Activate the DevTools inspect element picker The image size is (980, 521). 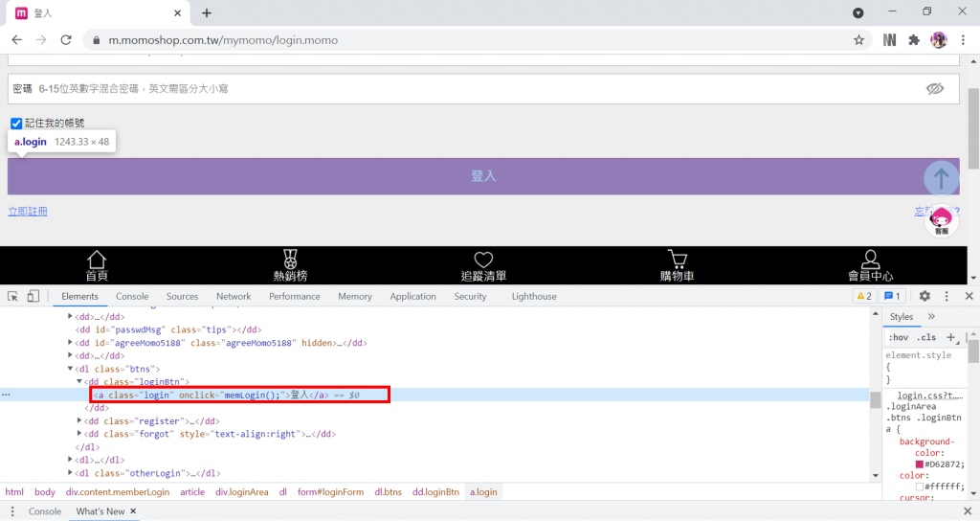pos(12,297)
